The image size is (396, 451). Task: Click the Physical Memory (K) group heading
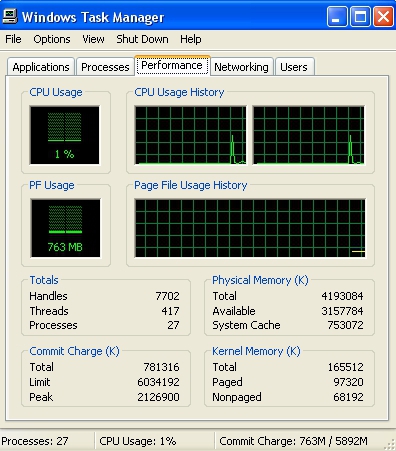pyautogui.click(x=260, y=280)
